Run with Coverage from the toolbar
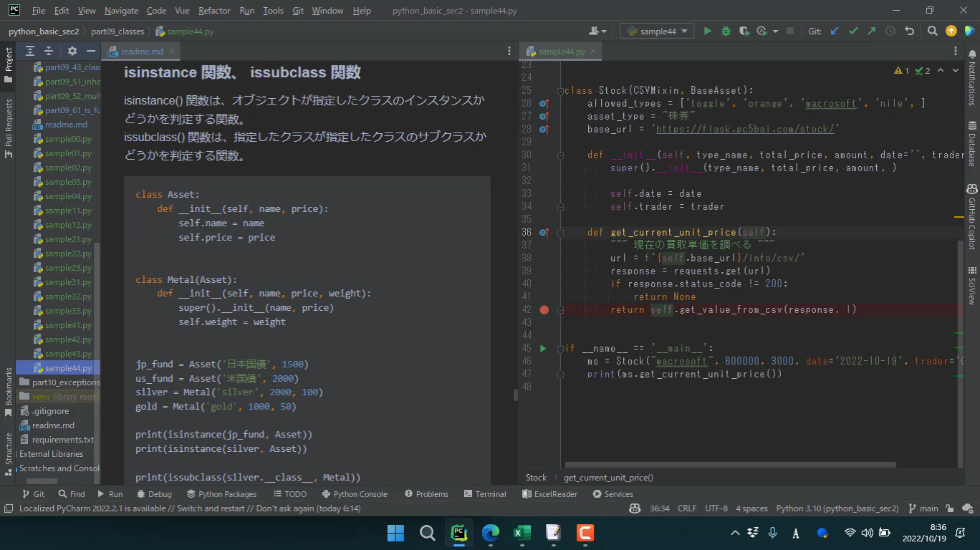Viewport: 980px width, 550px height. 744,31
